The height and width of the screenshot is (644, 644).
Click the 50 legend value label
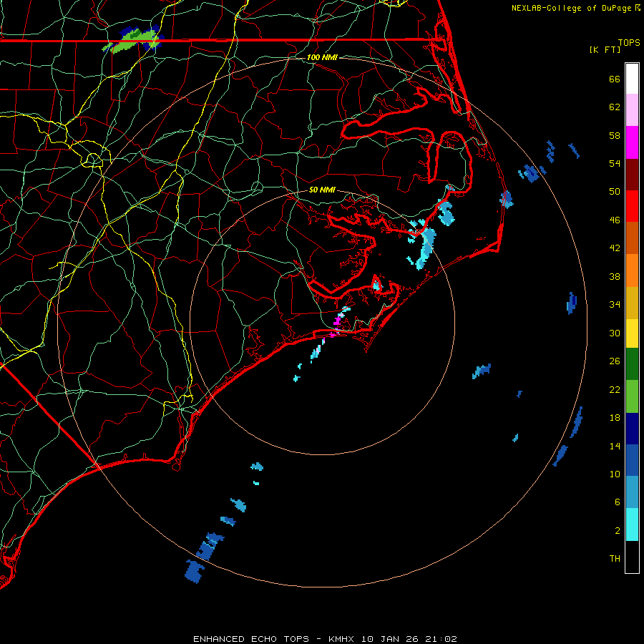615,191
